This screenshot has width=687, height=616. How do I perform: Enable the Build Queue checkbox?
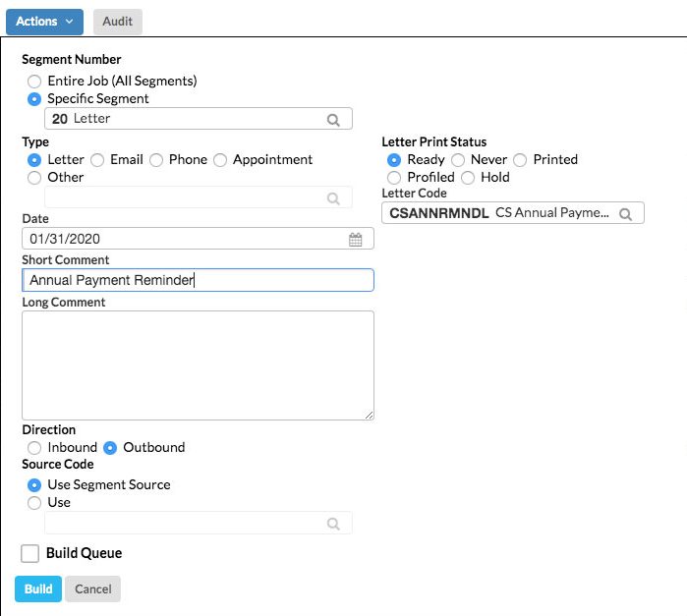(x=30, y=553)
